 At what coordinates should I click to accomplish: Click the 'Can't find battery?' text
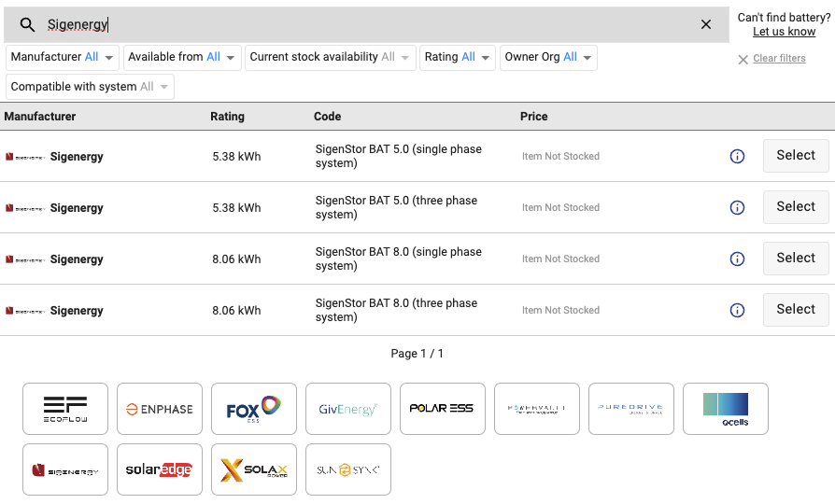pos(784,18)
